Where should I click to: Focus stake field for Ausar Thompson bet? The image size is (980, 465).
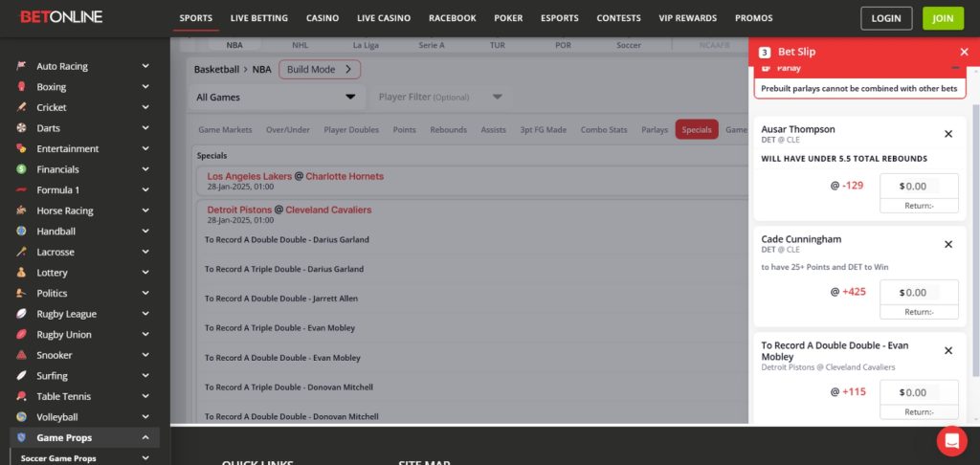[x=919, y=187]
